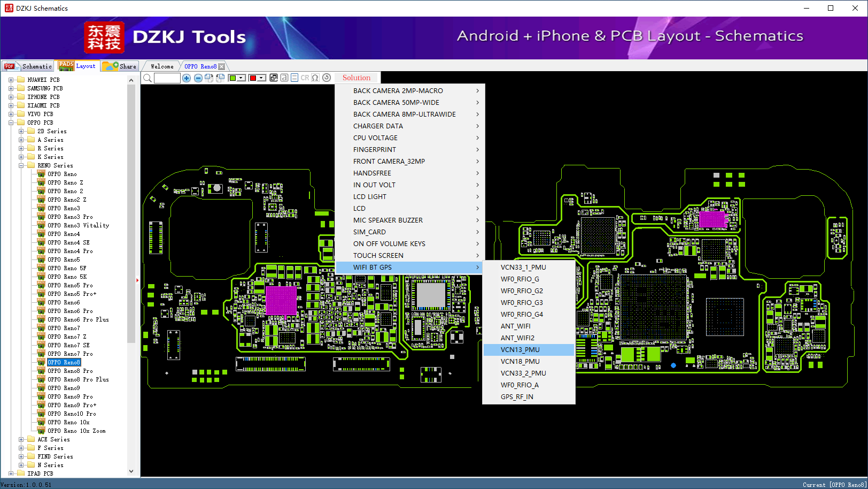Click the toolbar search input field
The height and width of the screenshot is (489, 868).
click(x=167, y=78)
